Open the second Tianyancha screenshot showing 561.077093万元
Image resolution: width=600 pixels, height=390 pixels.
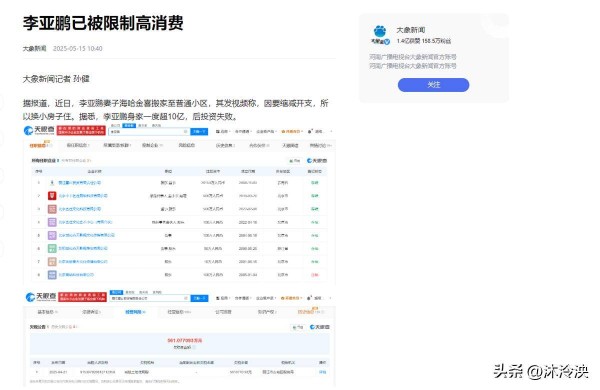coord(179,338)
